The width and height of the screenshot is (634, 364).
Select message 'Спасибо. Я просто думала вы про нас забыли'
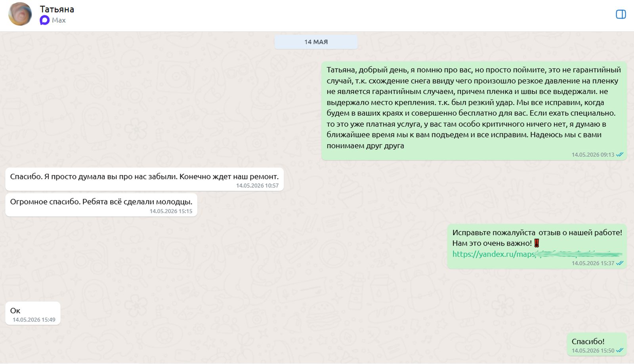click(x=144, y=179)
